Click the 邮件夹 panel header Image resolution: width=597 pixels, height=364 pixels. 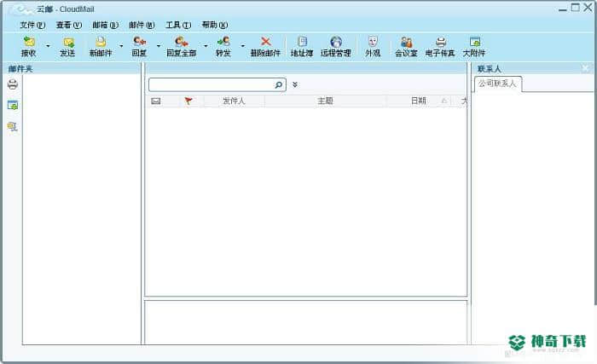coord(72,69)
